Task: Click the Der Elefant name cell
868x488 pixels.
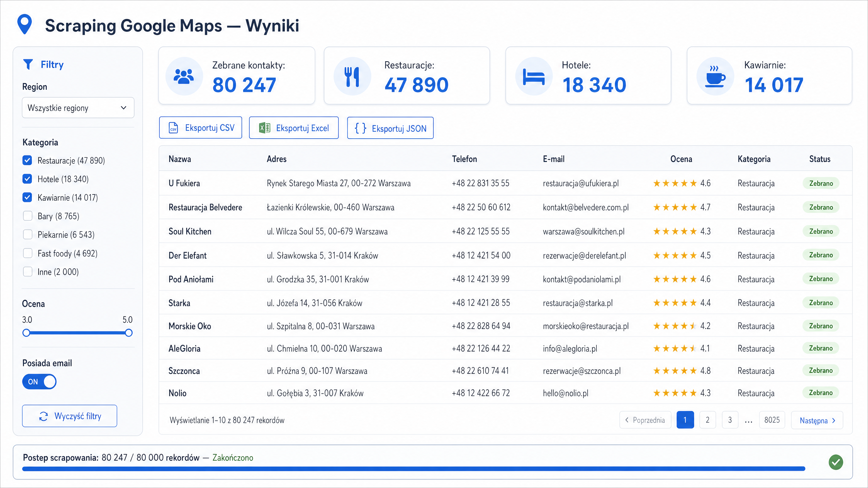Action: pyautogui.click(x=188, y=256)
